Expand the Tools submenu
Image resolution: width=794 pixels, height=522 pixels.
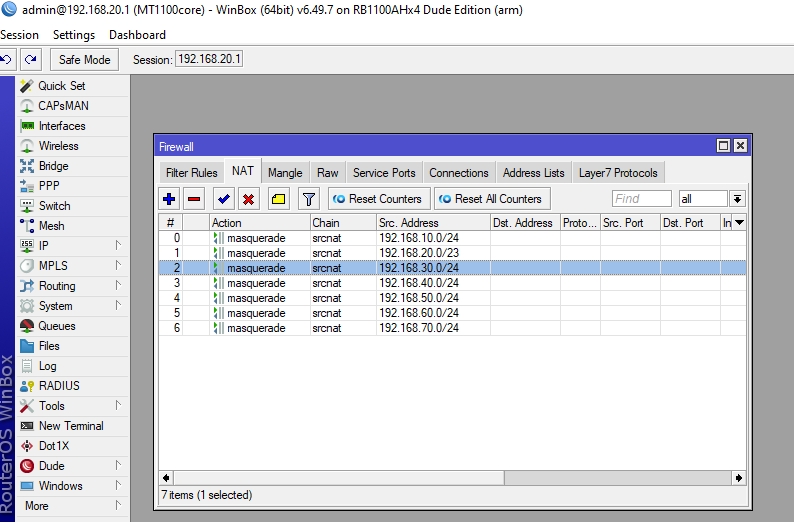click(72, 406)
